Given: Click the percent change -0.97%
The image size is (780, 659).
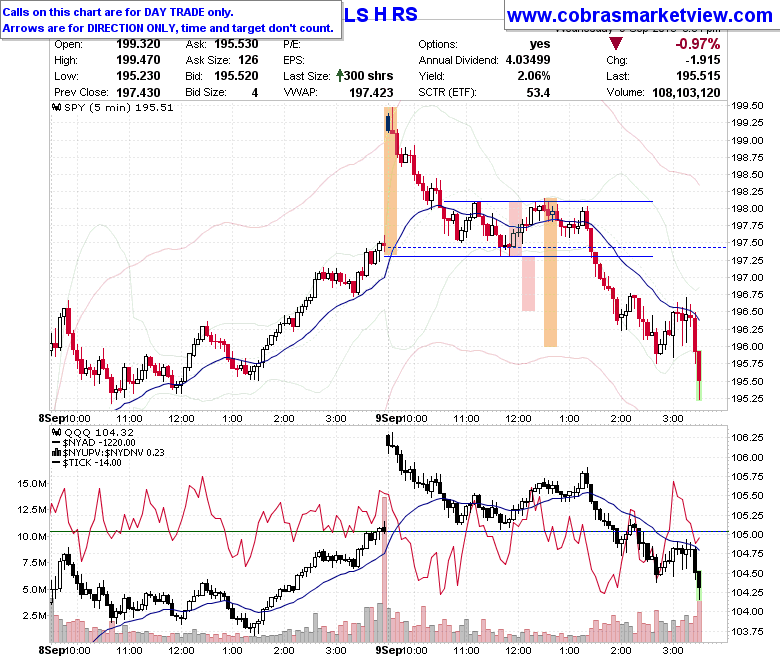Looking at the screenshot, I should click(x=697, y=44).
